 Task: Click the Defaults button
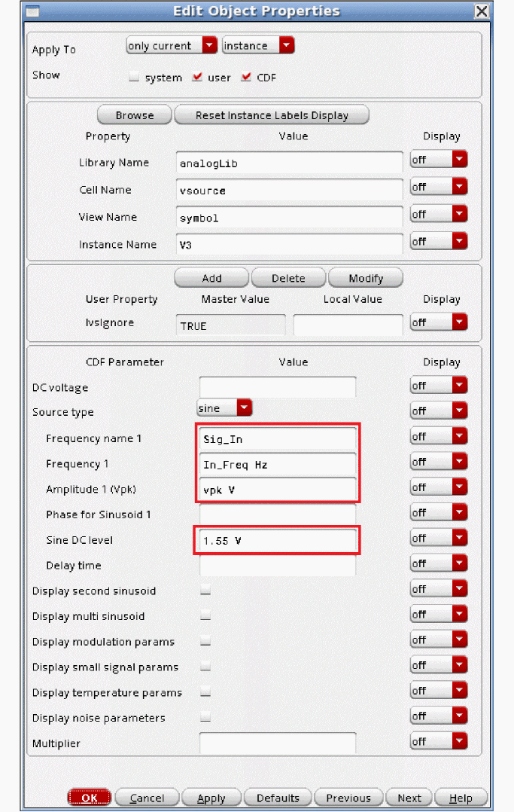tap(278, 798)
